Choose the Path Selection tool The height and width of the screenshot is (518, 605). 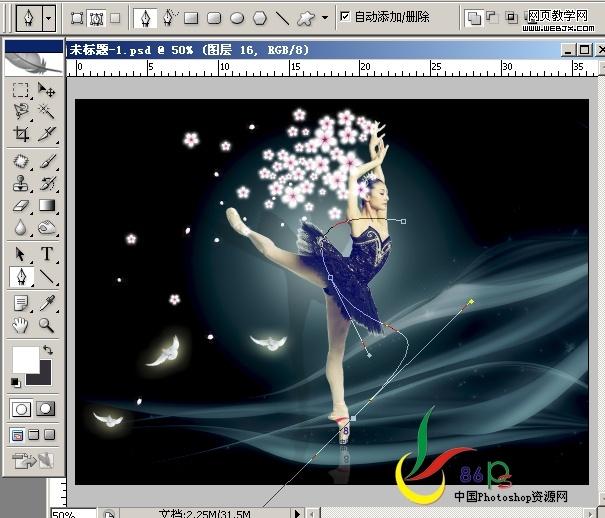point(21,255)
